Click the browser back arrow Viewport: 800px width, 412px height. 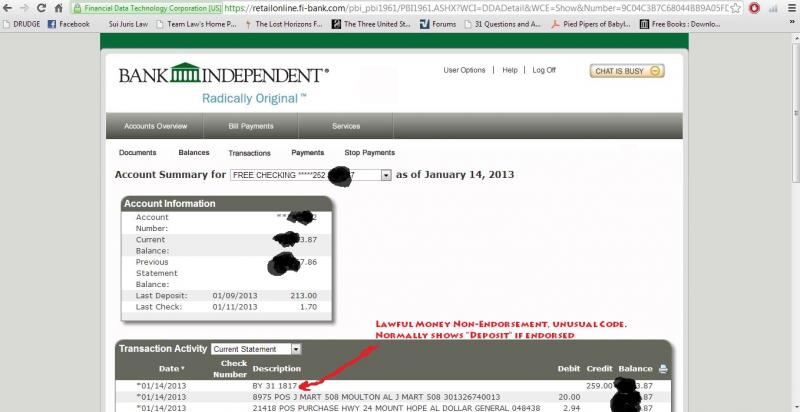point(10,7)
